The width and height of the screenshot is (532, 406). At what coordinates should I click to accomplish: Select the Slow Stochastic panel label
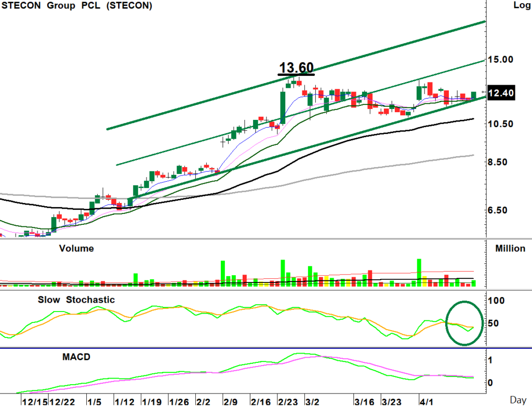tap(76, 300)
